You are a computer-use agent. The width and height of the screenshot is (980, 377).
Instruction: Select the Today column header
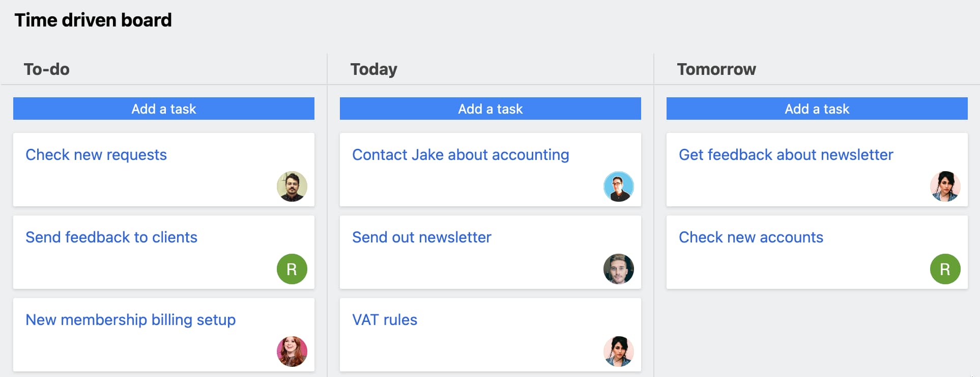tap(374, 69)
